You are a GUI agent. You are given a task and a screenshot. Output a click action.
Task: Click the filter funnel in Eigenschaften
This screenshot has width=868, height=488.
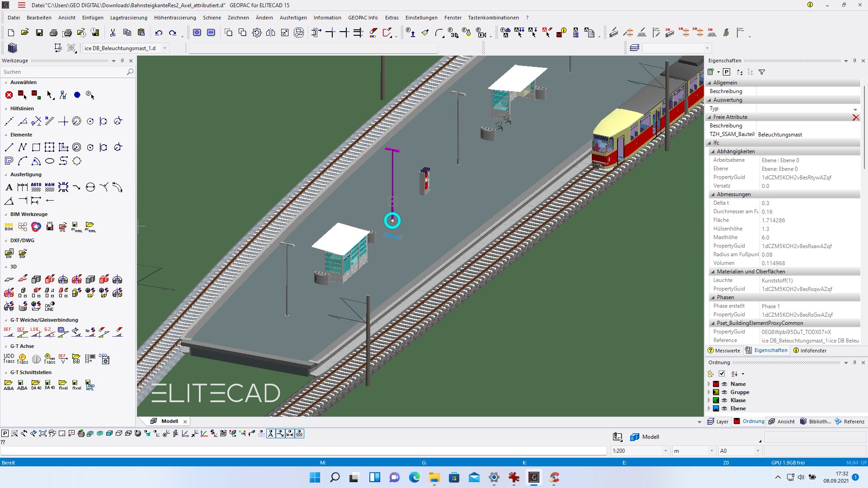tap(762, 72)
